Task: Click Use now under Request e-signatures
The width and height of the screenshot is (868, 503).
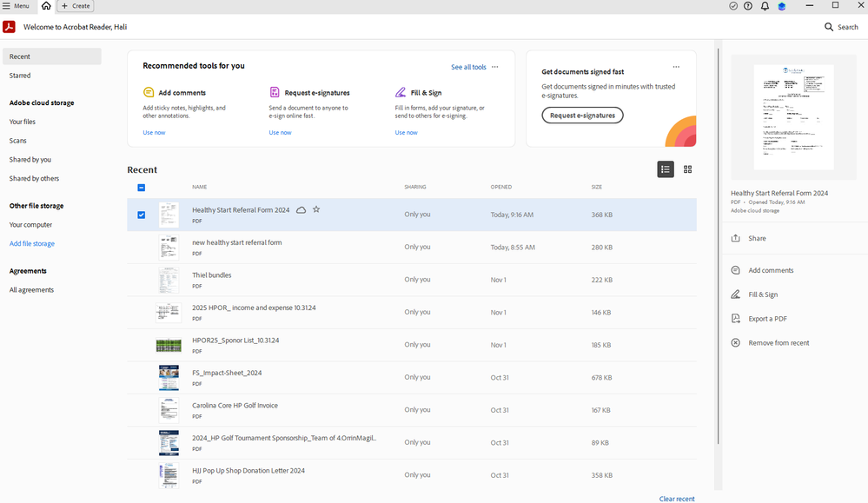Action: point(280,132)
